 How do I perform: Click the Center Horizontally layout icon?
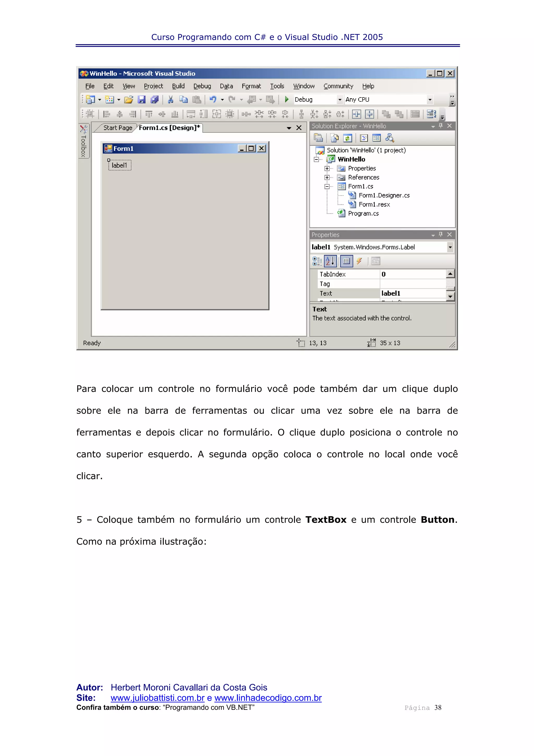[356, 114]
